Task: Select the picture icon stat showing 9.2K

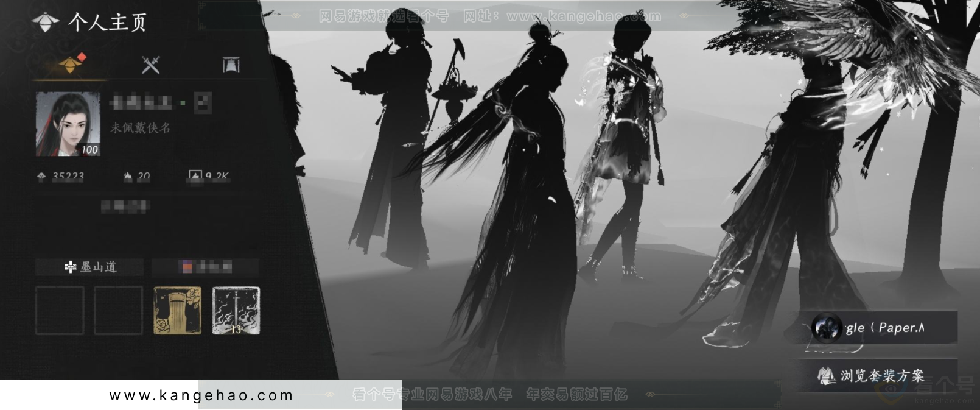Action: [x=209, y=177]
